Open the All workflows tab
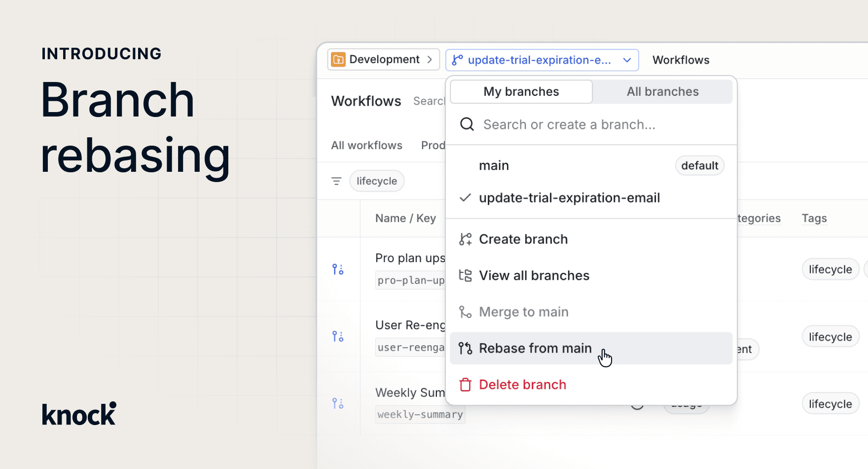The width and height of the screenshot is (868, 469). 366,146
